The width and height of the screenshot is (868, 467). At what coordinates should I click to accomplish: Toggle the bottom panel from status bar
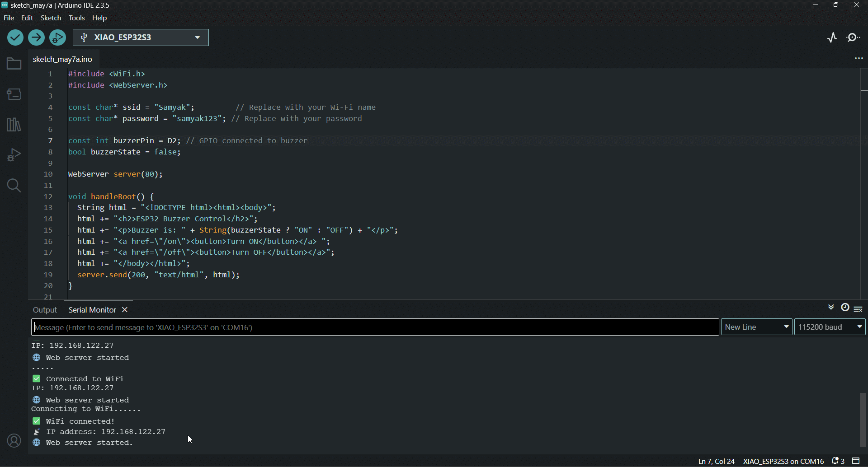tap(856, 461)
